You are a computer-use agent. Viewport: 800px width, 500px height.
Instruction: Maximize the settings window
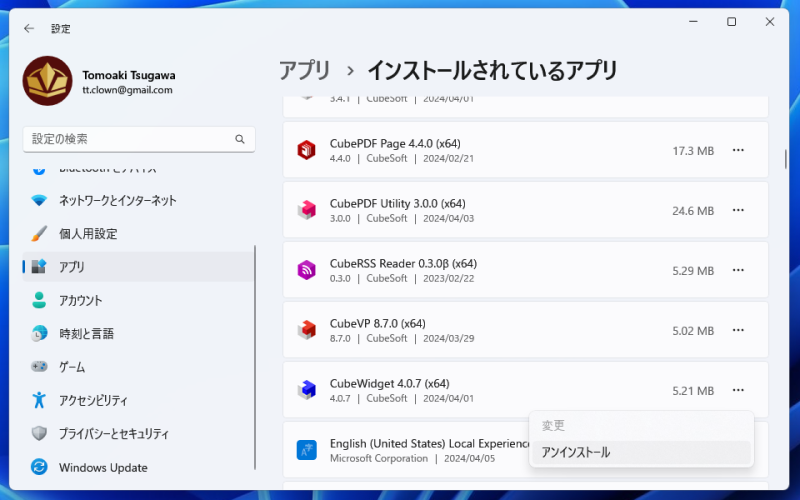tap(731, 21)
